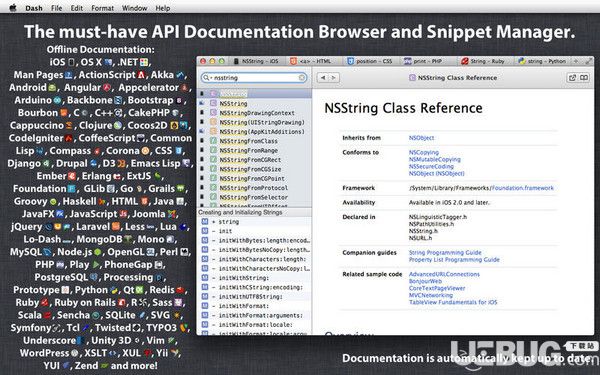600x375 pixels.
Task: Click the share icon beside bookmarks
Action: (x=572, y=78)
